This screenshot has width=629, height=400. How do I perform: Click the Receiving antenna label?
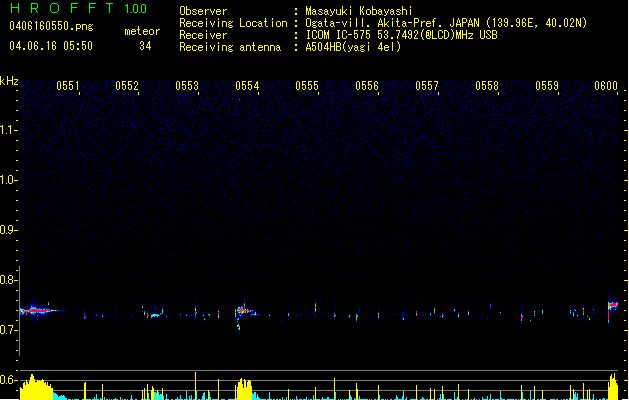pyautogui.click(x=230, y=47)
